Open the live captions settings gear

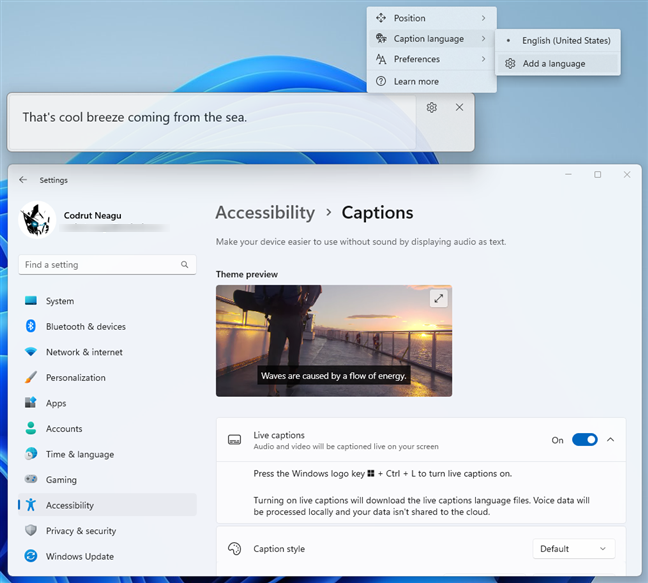tap(431, 107)
